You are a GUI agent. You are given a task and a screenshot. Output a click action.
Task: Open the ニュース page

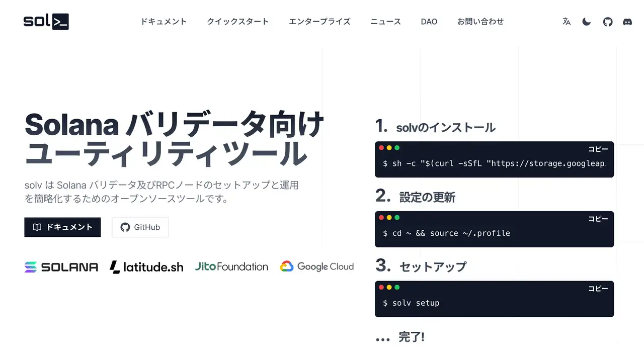pyautogui.click(x=385, y=22)
